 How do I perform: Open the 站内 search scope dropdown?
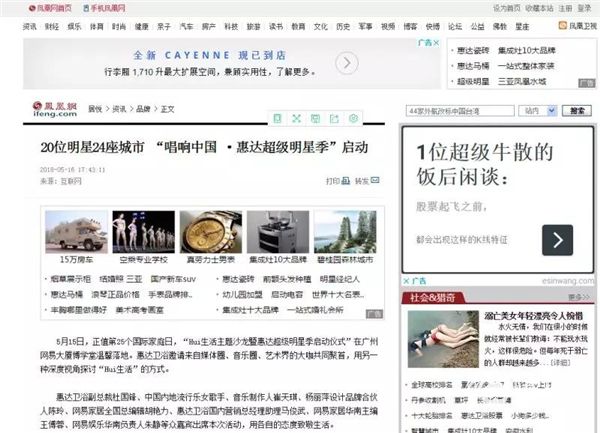[x=537, y=111]
